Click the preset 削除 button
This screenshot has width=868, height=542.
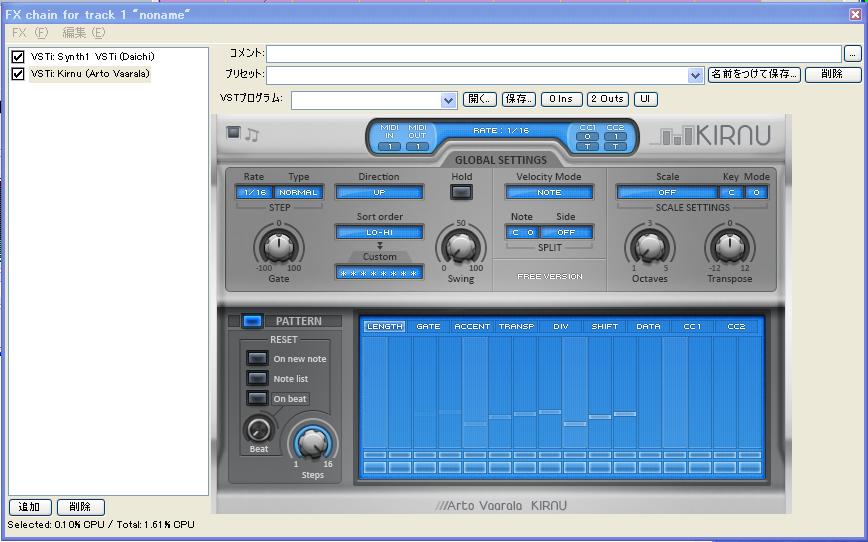pyautogui.click(x=833, y=74)
